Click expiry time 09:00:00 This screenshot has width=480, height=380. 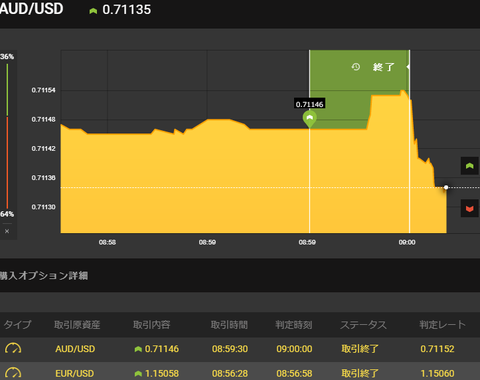click(x=294, y=349)
